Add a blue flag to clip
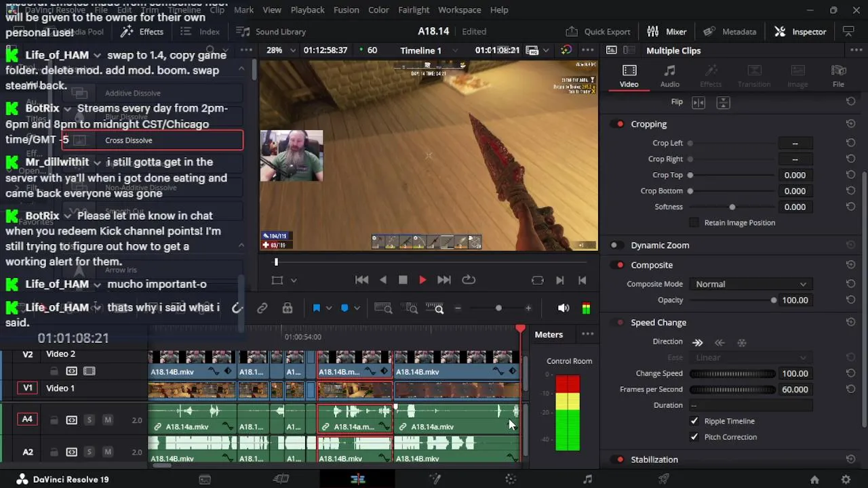 point(316,308)
